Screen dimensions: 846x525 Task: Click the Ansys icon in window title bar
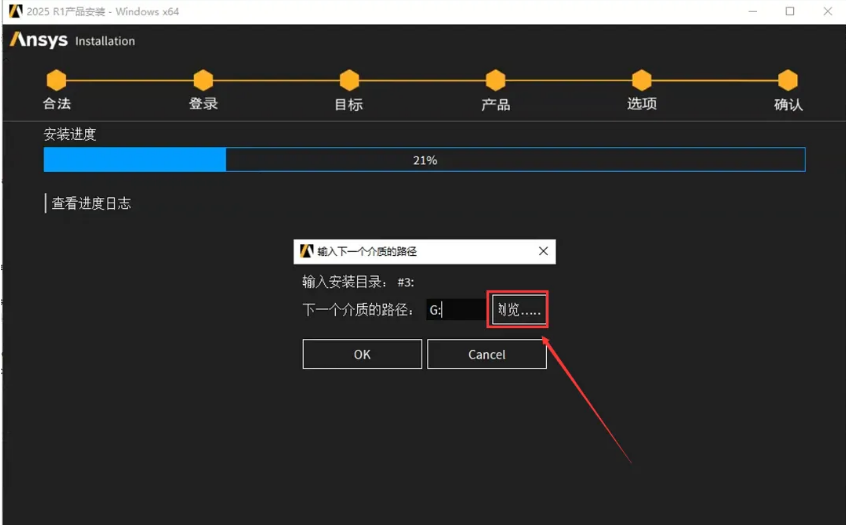pyautogui.click(x=16, y=11)
